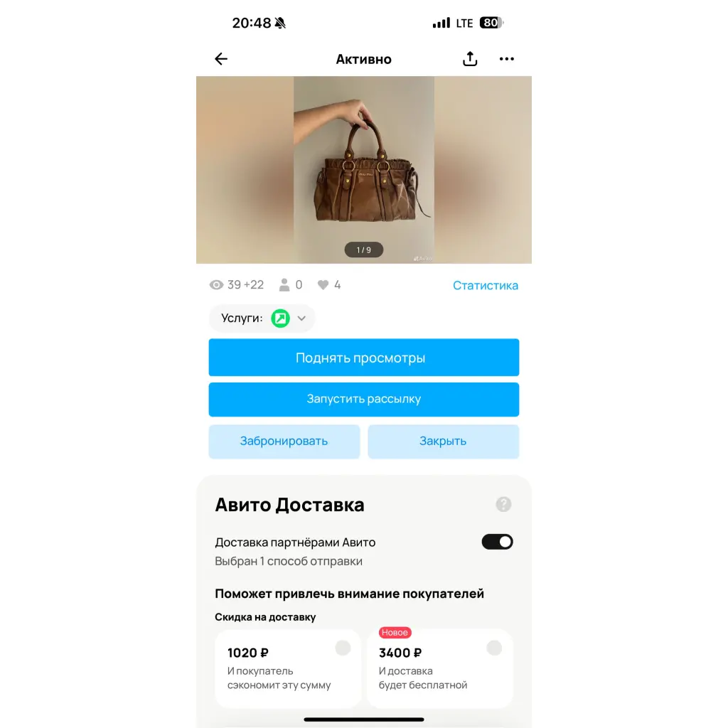Tap the Забронировать button
This screenshot has width=728, height=728.
(284, 441)
